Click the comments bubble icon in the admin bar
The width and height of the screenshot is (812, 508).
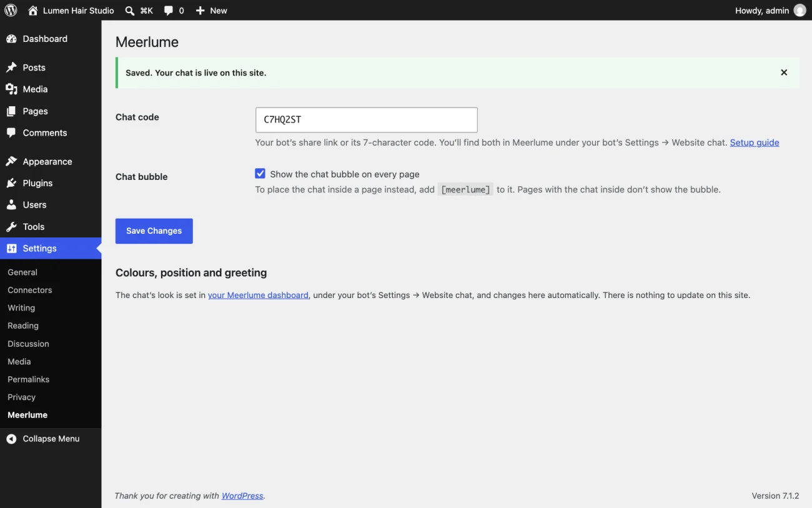169,11
